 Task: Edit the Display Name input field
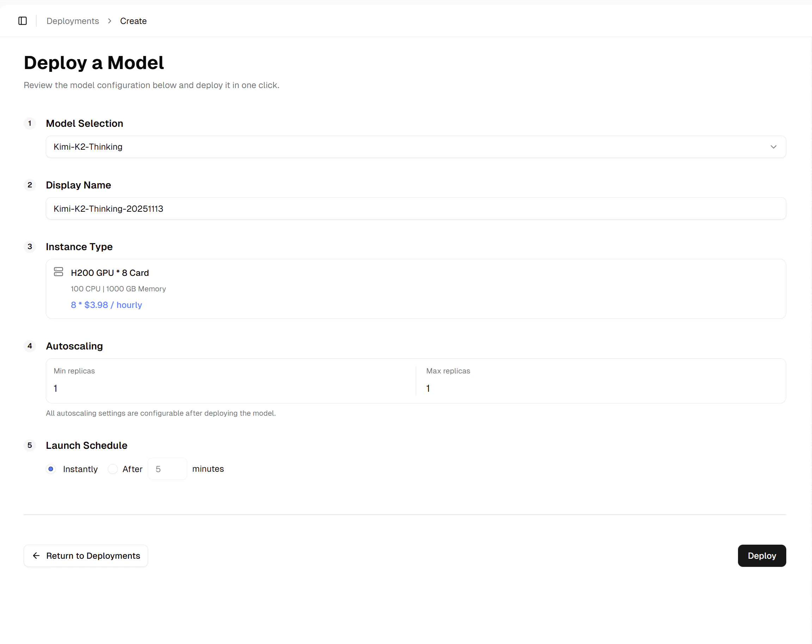click(x=416, y=209)
